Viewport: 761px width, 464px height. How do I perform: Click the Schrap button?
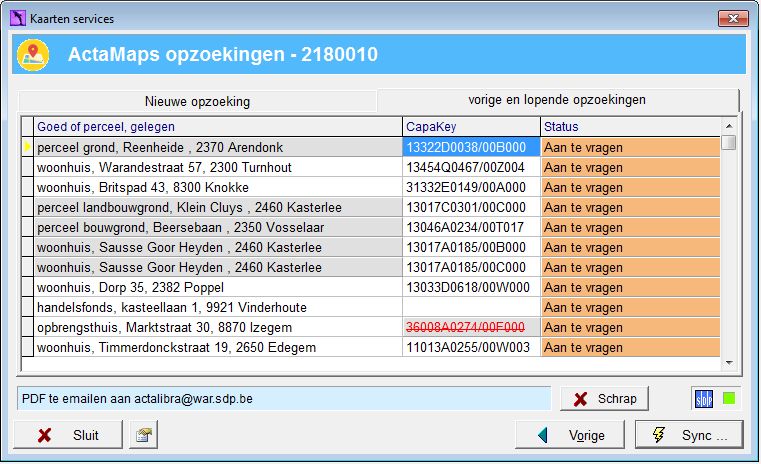pyautogui.click(x=605, y=399)
